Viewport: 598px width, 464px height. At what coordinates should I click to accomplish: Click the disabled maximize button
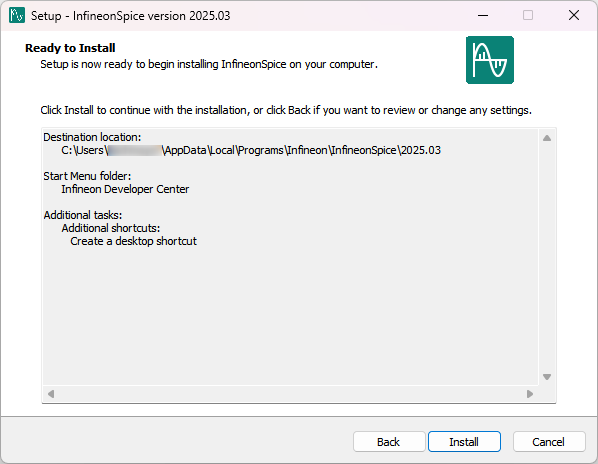[x=528, y=15]
